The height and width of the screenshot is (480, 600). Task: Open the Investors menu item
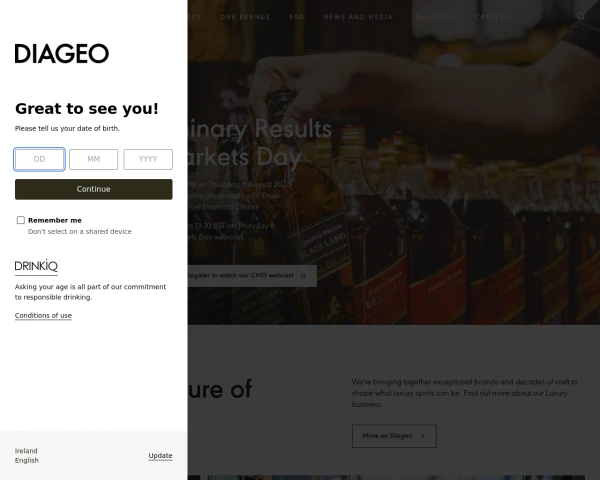434,17
